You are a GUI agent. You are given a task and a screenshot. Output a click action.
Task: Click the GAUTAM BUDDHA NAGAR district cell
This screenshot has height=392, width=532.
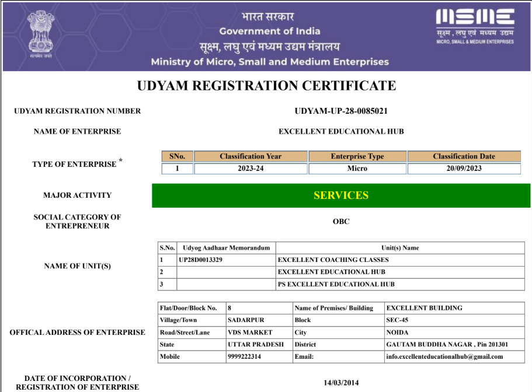(x=447, y=344)
